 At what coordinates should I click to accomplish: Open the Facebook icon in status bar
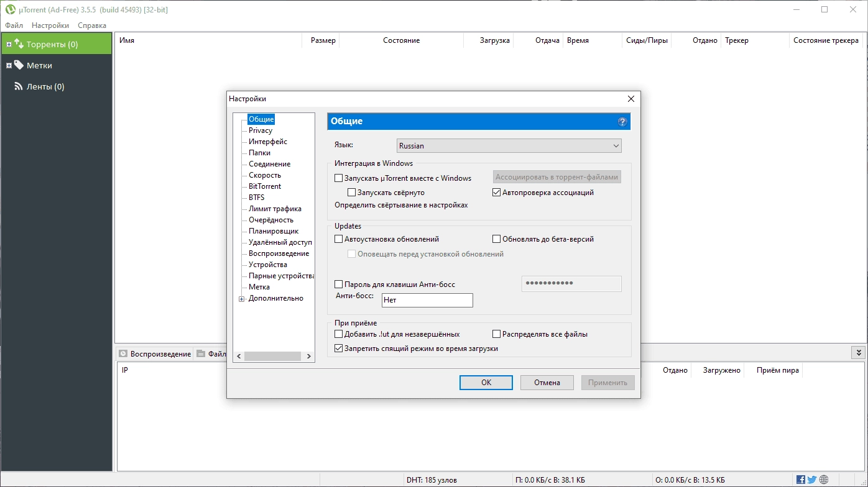(801, 480)
